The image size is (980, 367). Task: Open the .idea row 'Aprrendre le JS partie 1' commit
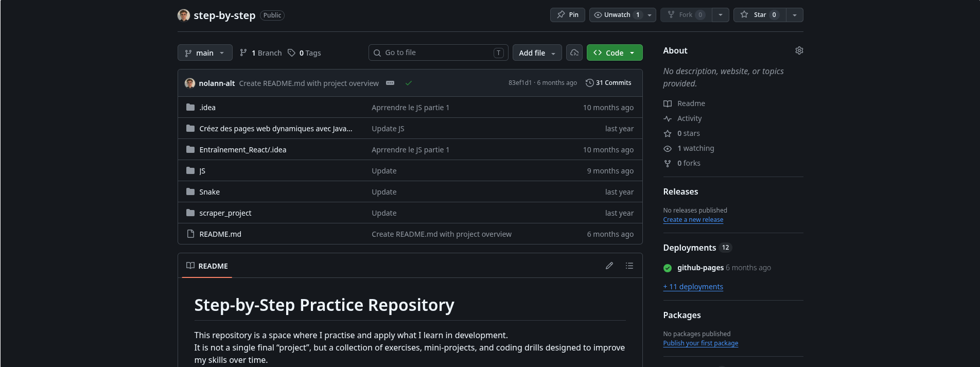[x=411, y=107]
